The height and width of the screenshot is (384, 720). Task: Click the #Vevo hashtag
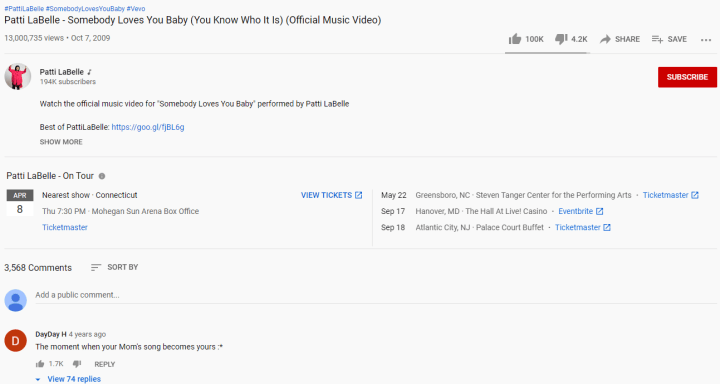point(136,9)
